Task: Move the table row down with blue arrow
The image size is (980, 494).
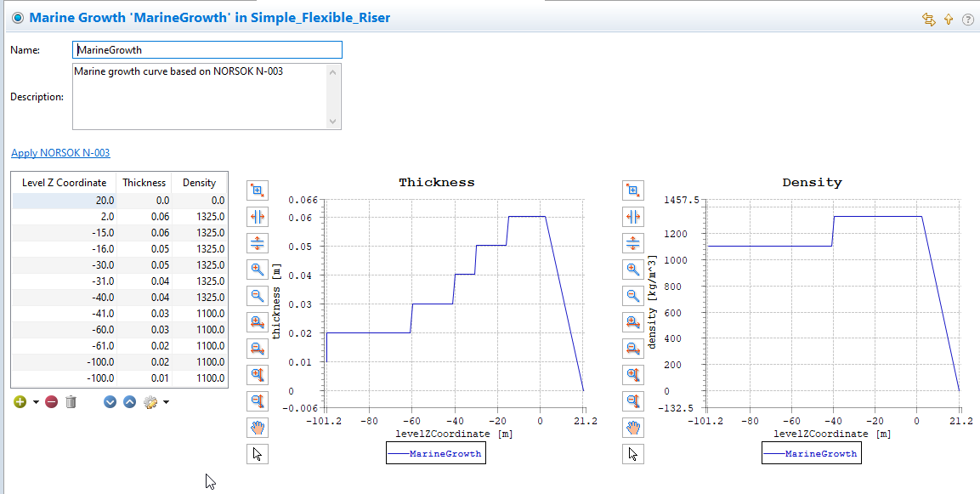Action: click(110, 401)
